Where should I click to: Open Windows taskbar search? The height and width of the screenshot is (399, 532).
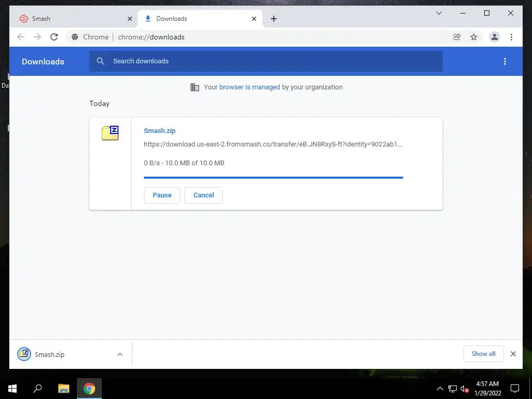[x=37, y=389]
